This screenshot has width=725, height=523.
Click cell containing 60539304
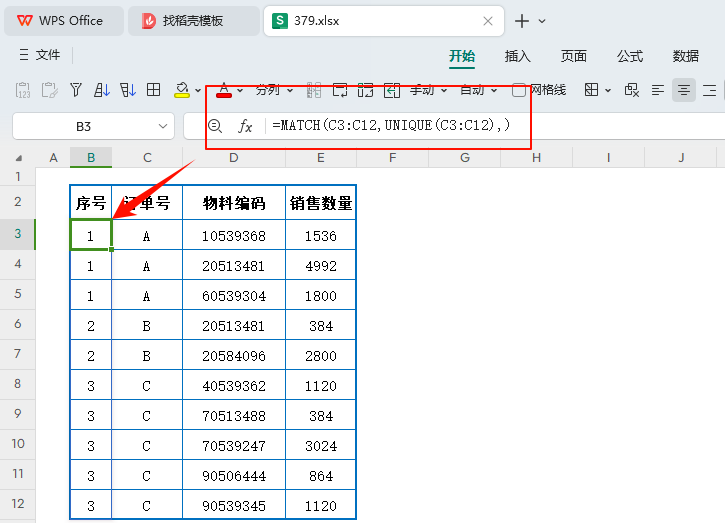point(234,296)
